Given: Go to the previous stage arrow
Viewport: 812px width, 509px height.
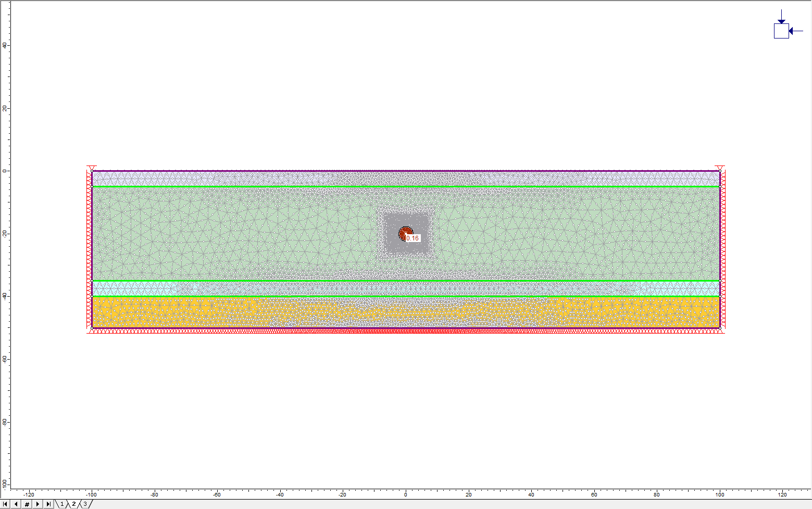Looking at the screenshot, I should [x=16, y=504].
